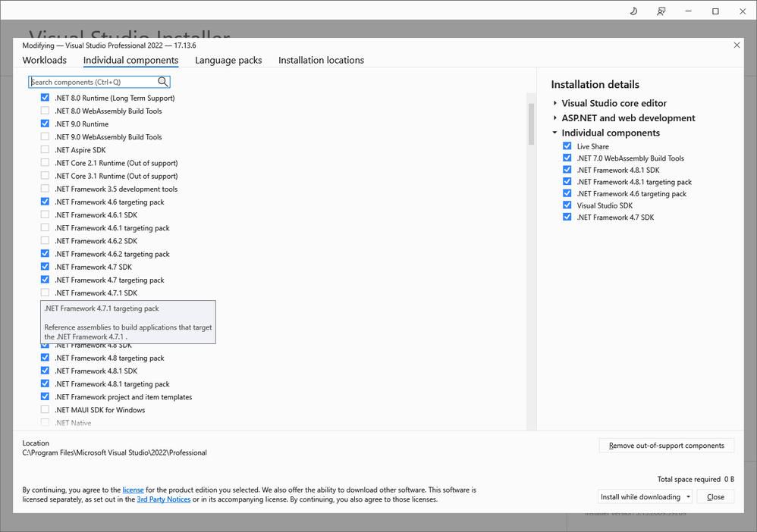The width and height of the screenshot is (757, 532).
Task: Uncheck .NET 7.0 WebAssembly Build Tools
Action: coord(567,158)
